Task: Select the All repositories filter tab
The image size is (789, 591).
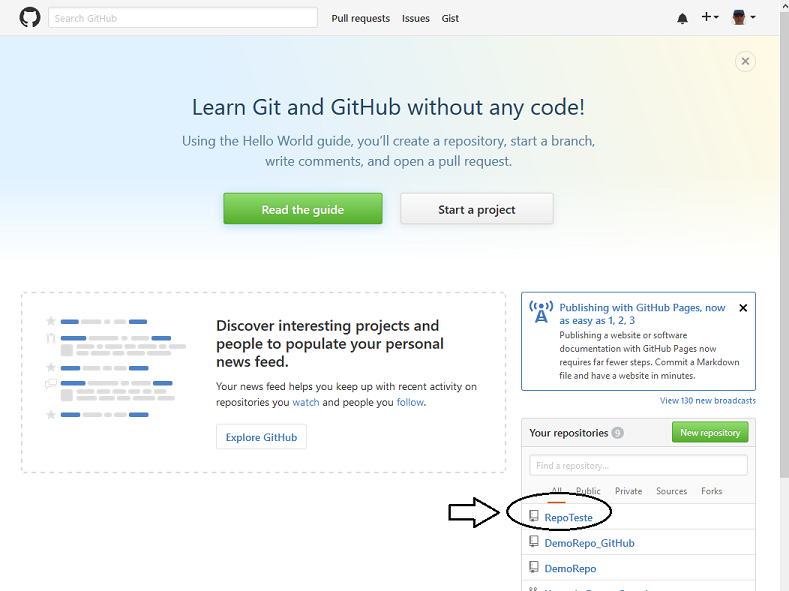Action: tap(557, 491)
